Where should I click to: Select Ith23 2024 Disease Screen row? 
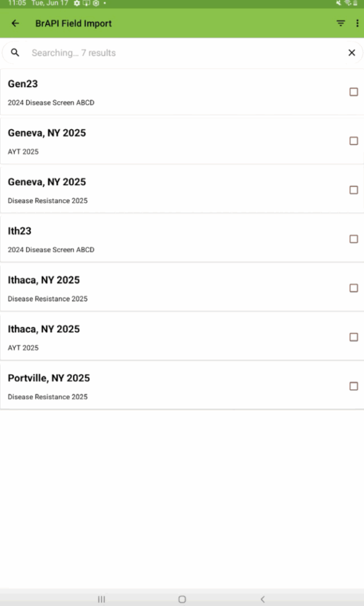pyautogui.click(x=166, y=239)
